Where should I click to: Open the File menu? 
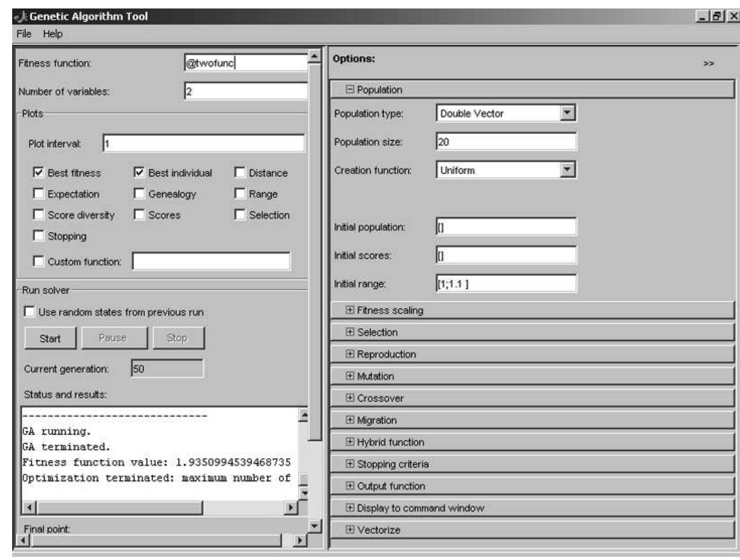click(x=24, y=34)
